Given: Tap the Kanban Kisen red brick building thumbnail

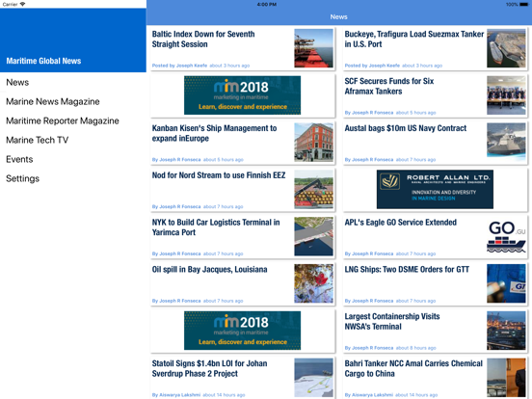Looking at the screenshot, I should 313,143.
